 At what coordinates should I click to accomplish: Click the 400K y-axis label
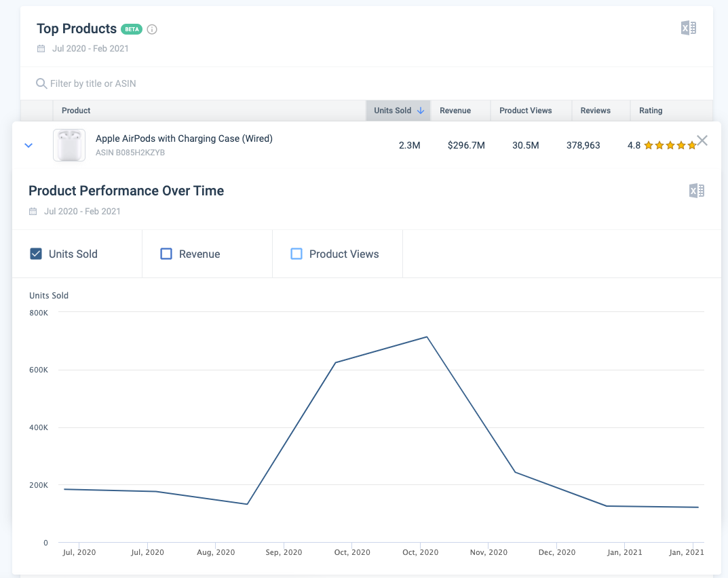click(x=39, y=427)
